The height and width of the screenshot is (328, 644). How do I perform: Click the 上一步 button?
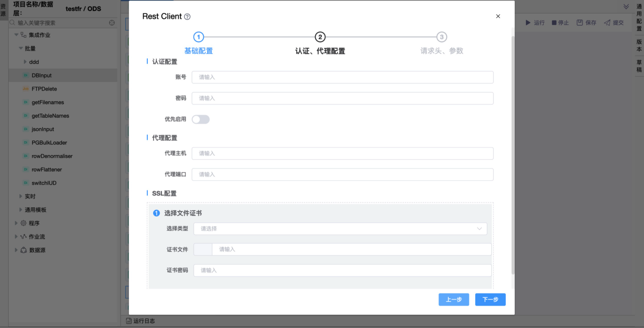pos(454,300)
